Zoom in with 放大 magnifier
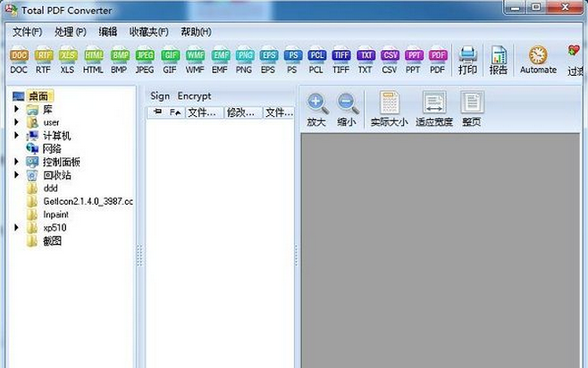The image size is (588, 368). (317, 110)
